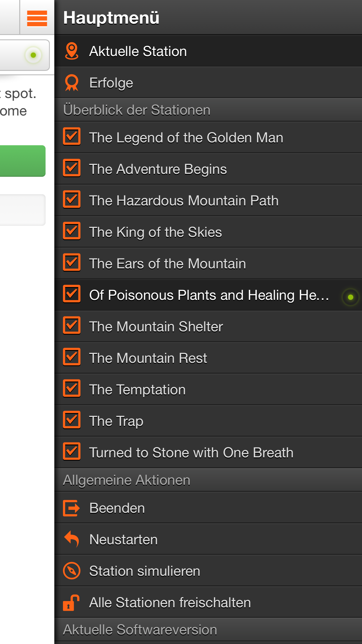Tap green dot beside Of Poisonous Plants
Image resolution: width=362 pixels, height=644 pixels.
(350, 297)
